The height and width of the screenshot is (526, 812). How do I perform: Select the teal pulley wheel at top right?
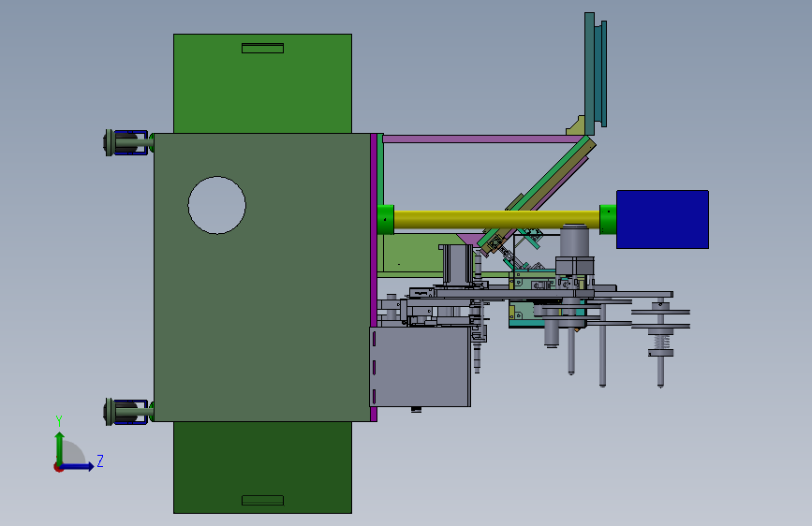(596, 74)
